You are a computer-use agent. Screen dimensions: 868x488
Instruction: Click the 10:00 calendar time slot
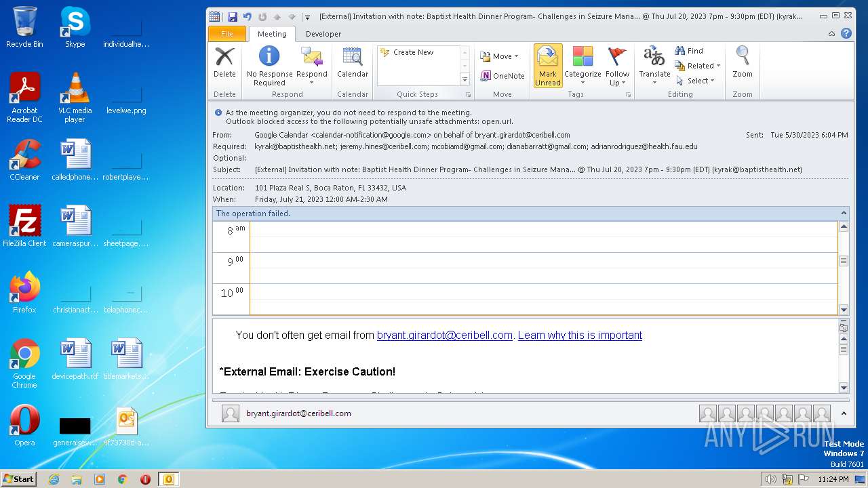[x=544, y=299]
